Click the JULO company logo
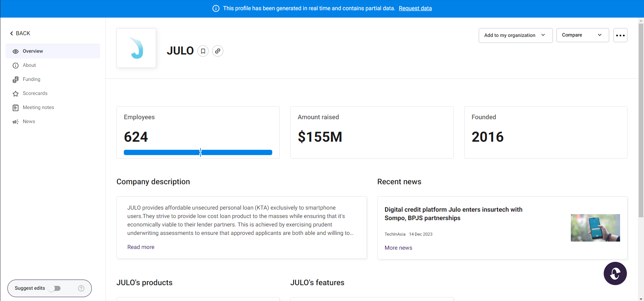The image size is (644, 301). [x=136, y=48]
